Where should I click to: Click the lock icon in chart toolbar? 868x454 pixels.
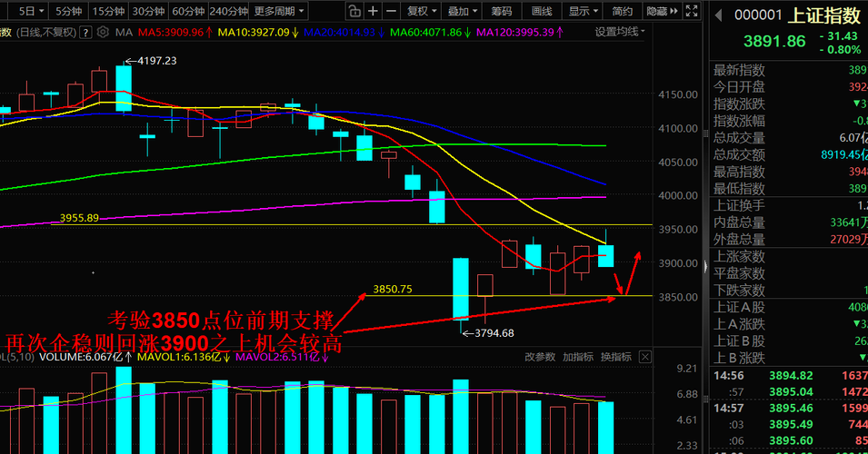354,11
